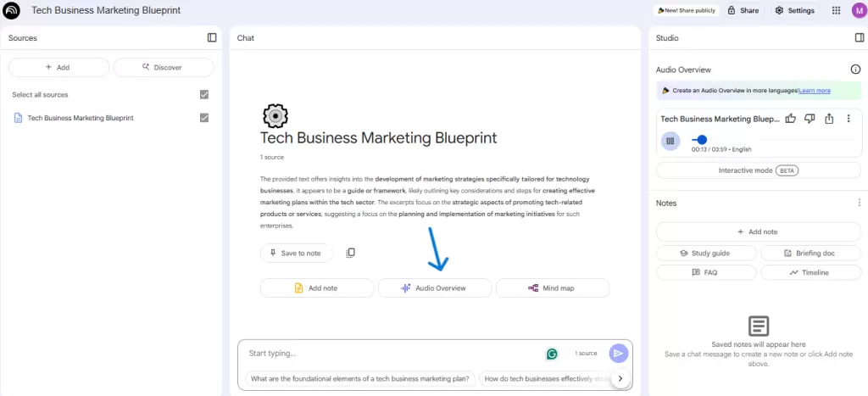Show next suggested questions with chevron
Image resolution: width=868 pixels, height=396 pixels.
tap(620, 378)
